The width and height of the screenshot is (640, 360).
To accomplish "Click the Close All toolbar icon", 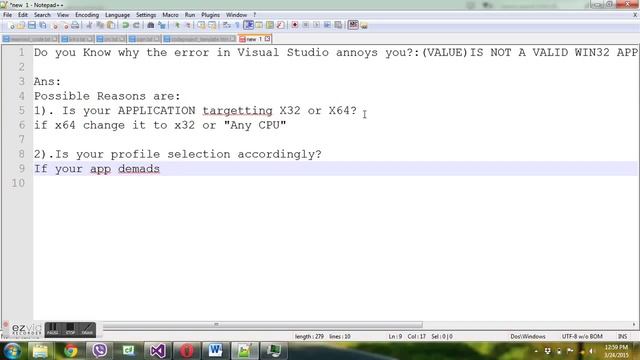I will tap(65, 25).
